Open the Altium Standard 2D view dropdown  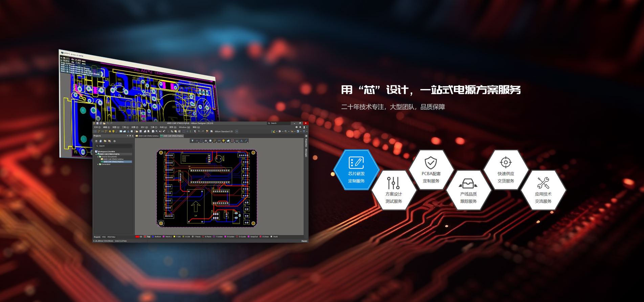click(x=237, y=131)
